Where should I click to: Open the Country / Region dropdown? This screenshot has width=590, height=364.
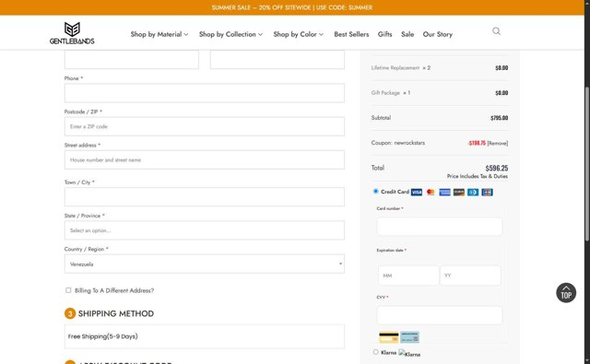click(x=205, y=264)
